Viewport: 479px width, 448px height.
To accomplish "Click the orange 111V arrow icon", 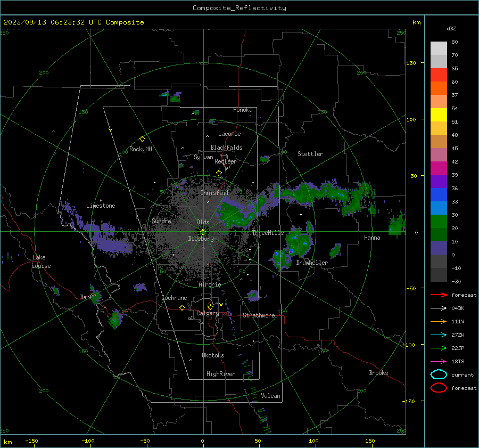I will 439,321.
